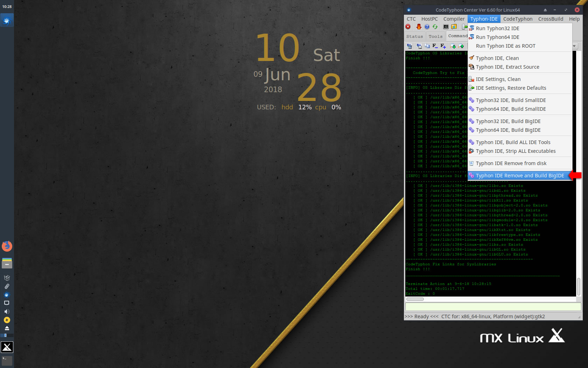Viewport: 588px width, 368px height.
Task: Close the Typhon-IDE menu header
Action: pos(484,19)
